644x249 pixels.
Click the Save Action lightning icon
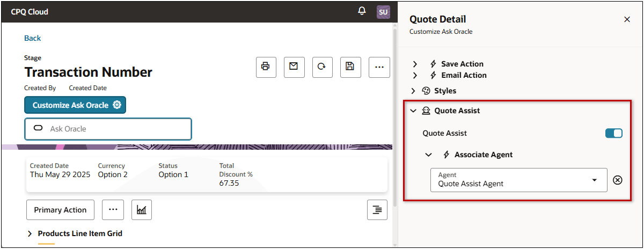[x=433, y=64]
